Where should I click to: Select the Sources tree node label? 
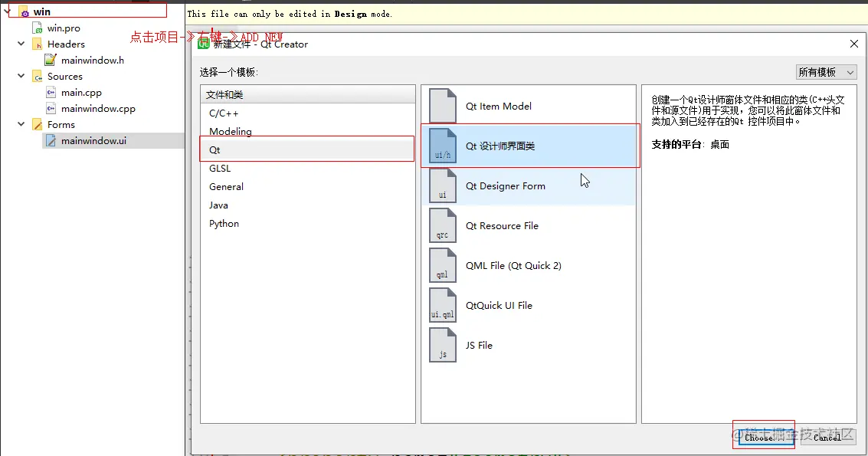65,76
